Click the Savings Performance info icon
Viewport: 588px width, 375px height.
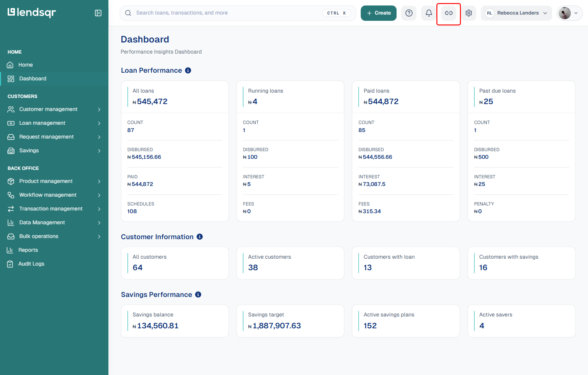pyautogui.click(x=198, y=295)
